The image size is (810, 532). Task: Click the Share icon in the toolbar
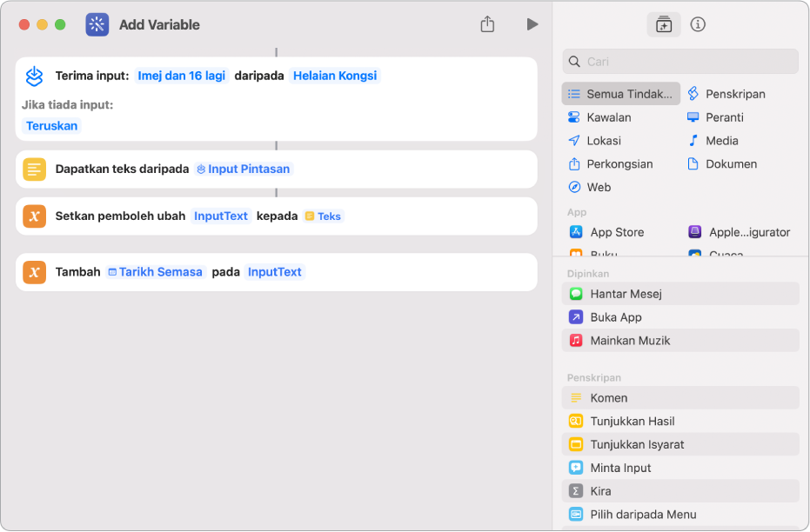click(x=487, y=24)
